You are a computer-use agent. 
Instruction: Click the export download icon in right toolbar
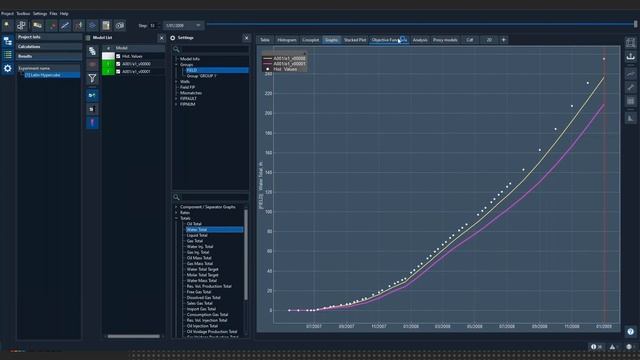[631, 56]
